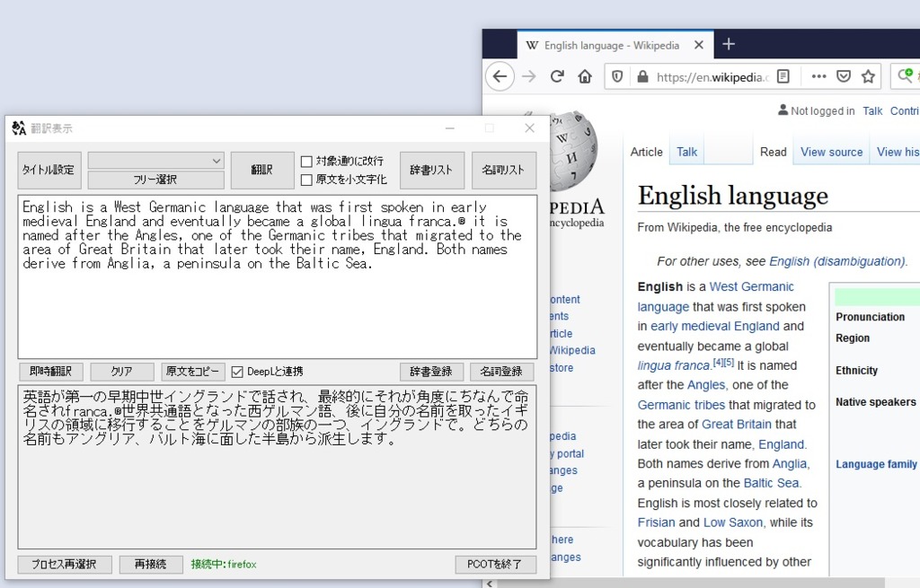Open the Low Saxon link
920x588 pixels.
tap(734, 522)
